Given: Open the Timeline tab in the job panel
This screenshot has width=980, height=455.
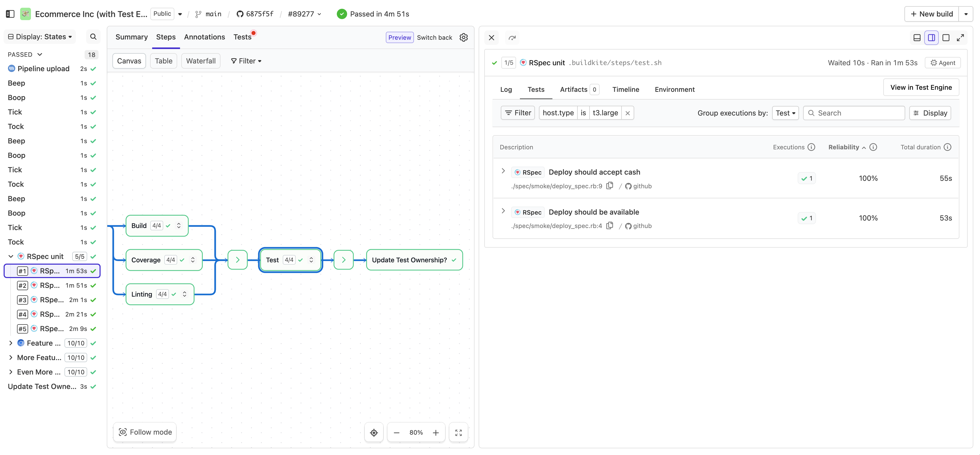Looking at the screenshot, I should coord(626,90).
